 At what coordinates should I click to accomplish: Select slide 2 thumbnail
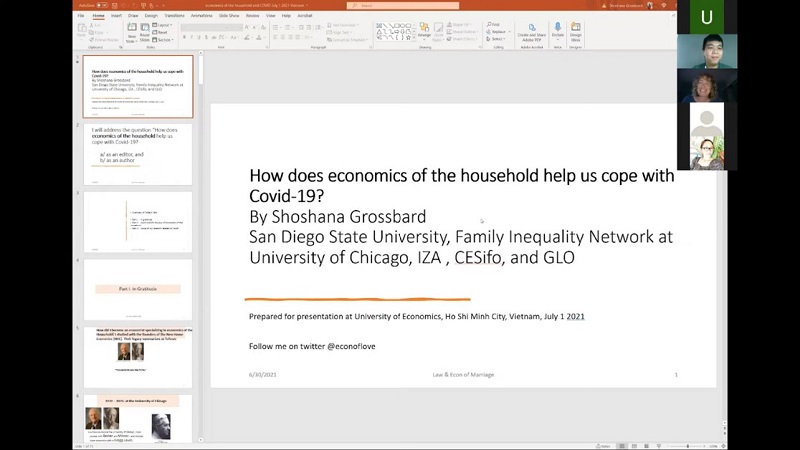pos(138,154)
